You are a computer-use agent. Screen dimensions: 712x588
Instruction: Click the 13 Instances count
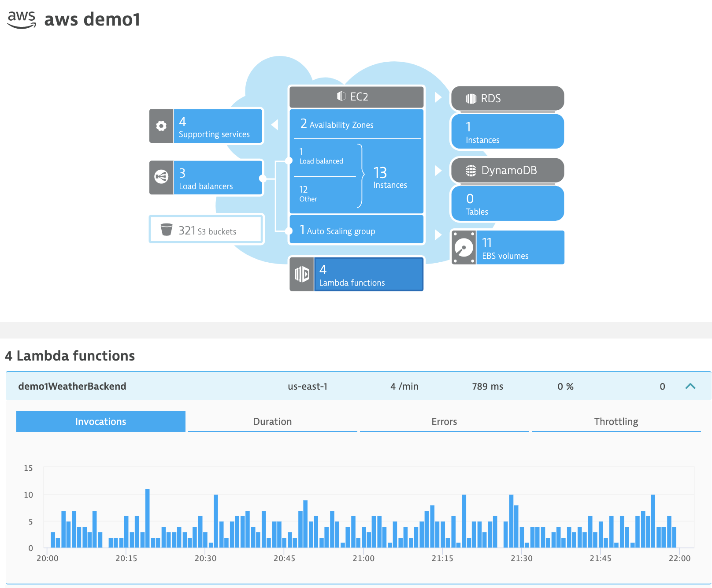390,177
